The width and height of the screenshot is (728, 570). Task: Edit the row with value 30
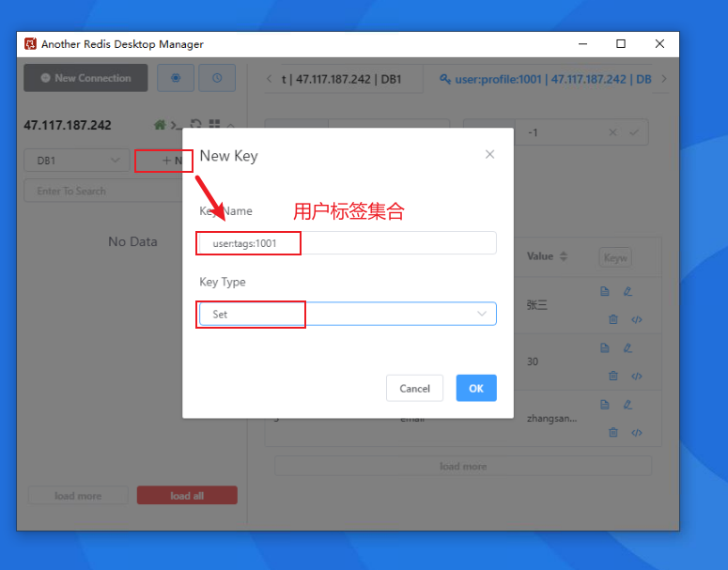pos(627,347)
